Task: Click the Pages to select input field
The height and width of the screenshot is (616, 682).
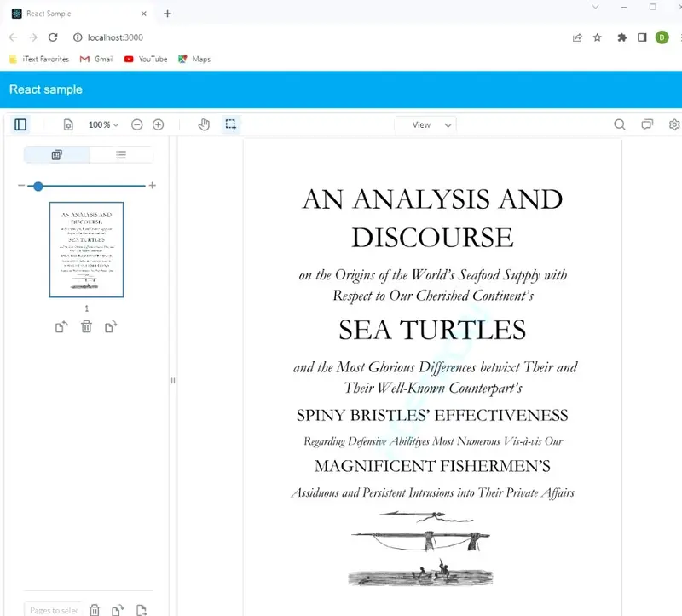Action: pos(54,609)
